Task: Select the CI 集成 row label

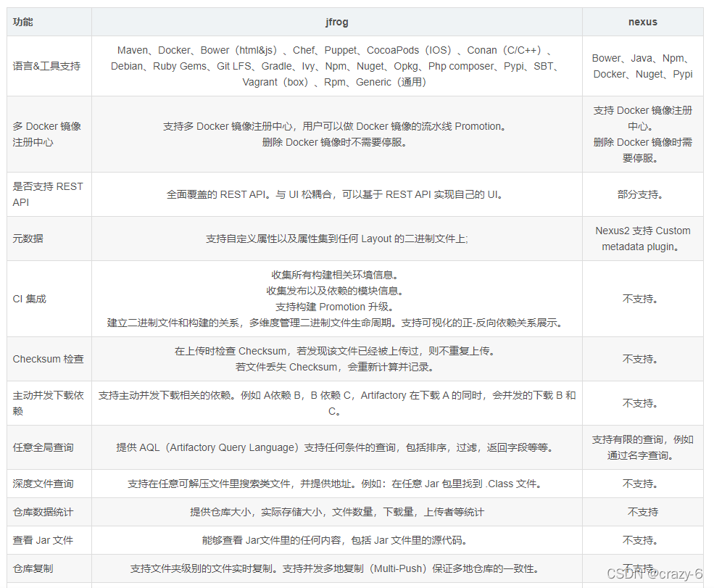Action: [x=29, y=298]
